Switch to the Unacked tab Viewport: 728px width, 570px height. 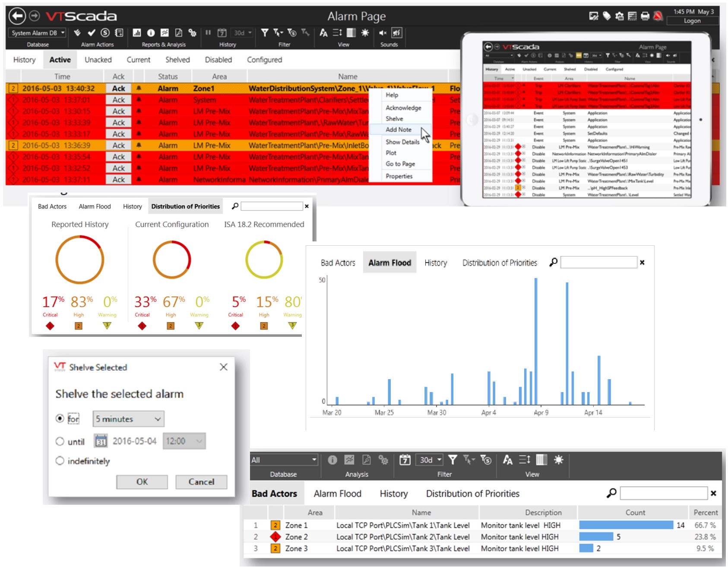(x=98, y=60)
